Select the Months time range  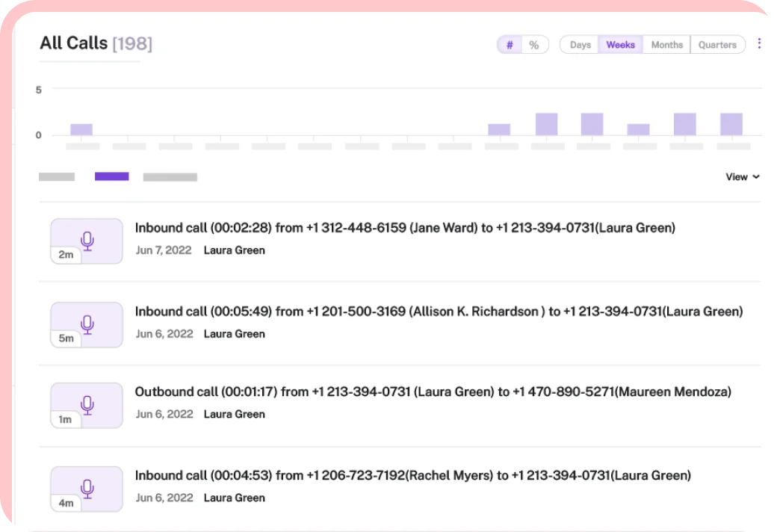667,45
